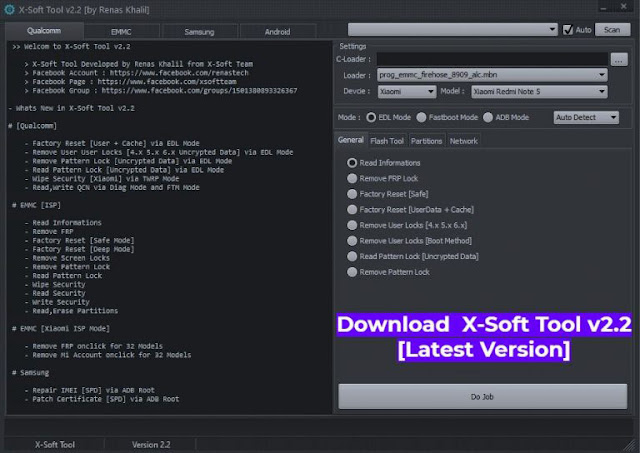Open the Network tab
This screenshot has height=453, width=640.
[464, 141]
